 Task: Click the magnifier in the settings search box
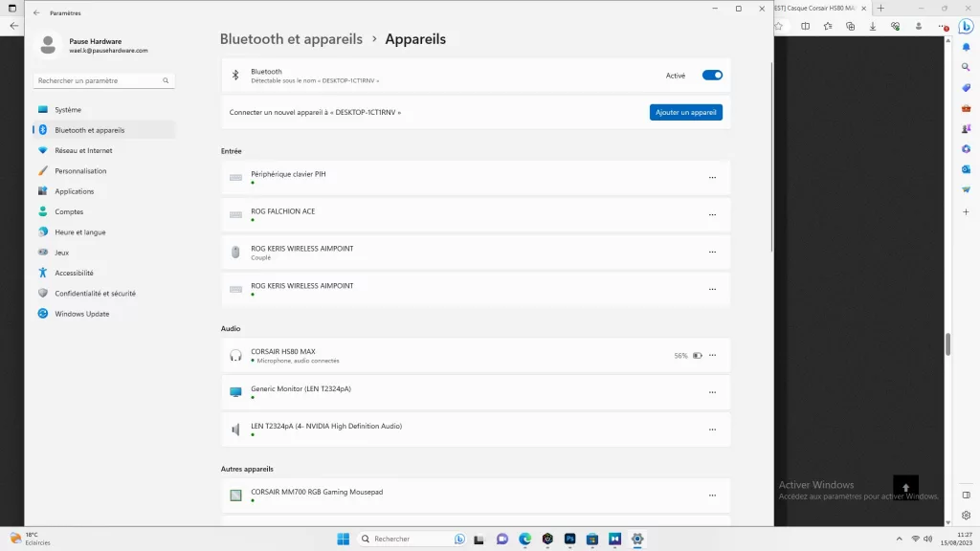tap(166, 80)
